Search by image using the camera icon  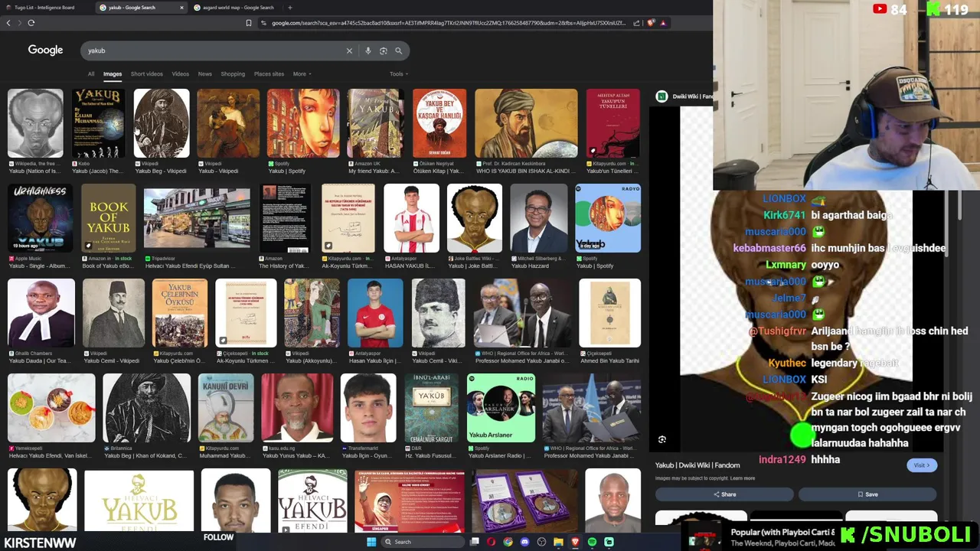tap(384, 51)
